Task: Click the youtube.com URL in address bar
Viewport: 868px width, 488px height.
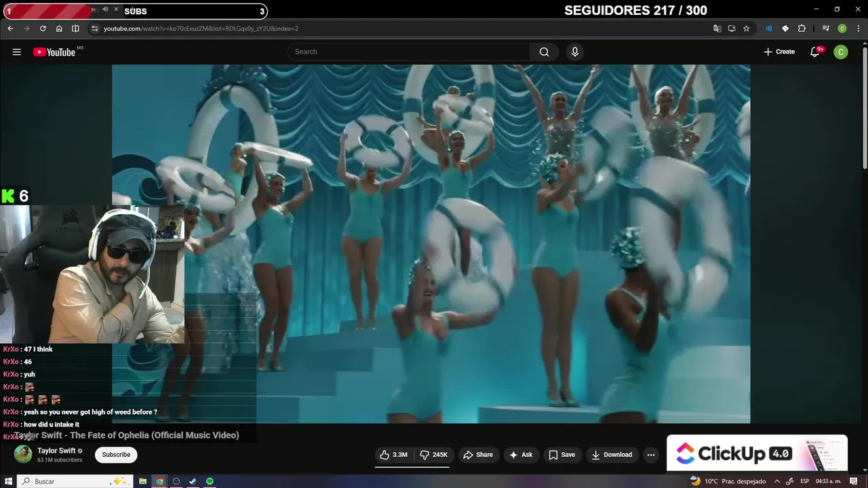Action: tap(201, 28)
